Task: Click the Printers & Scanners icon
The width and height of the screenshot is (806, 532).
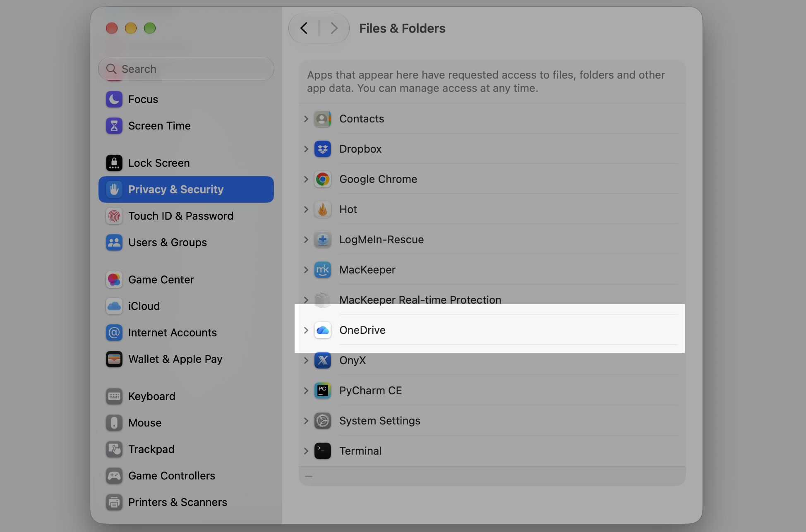Action: point(114,502)
